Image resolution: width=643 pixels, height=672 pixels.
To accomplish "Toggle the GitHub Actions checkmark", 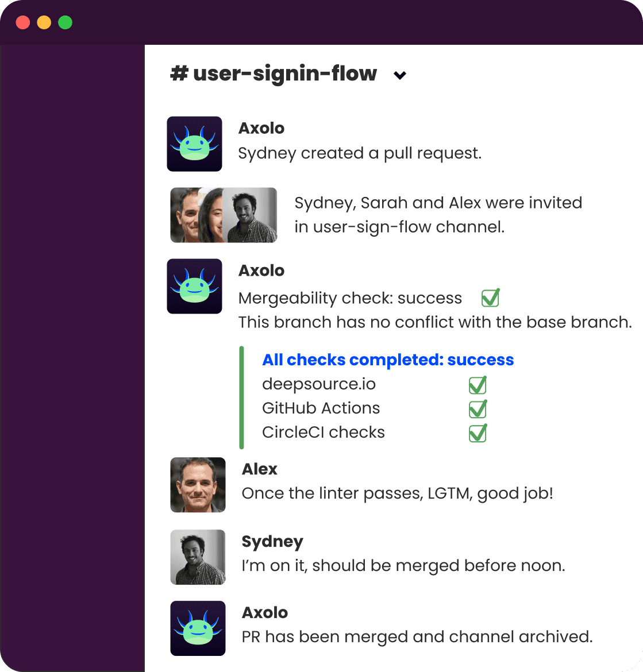I will (x=478, y=409).
